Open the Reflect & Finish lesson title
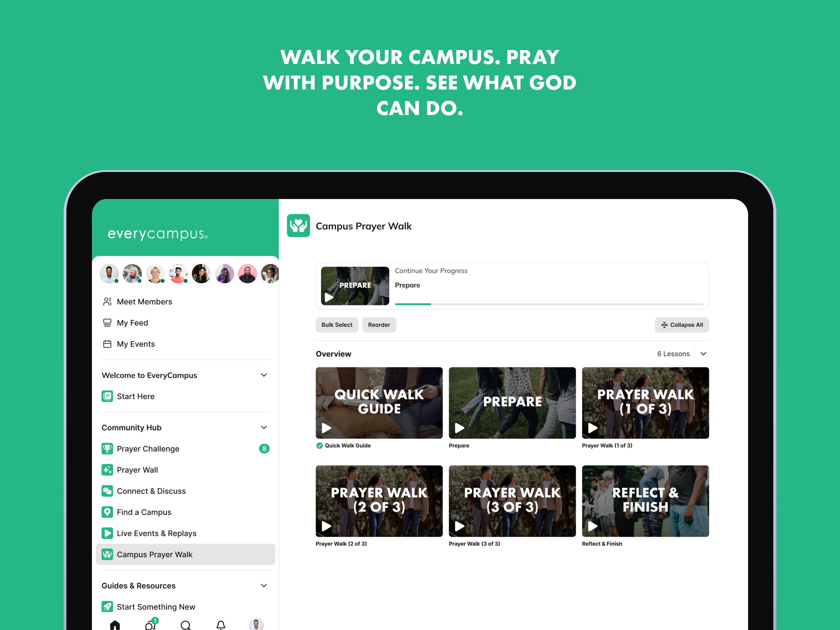Viewport: 840px width, 630px height. [x=602, y=544]
